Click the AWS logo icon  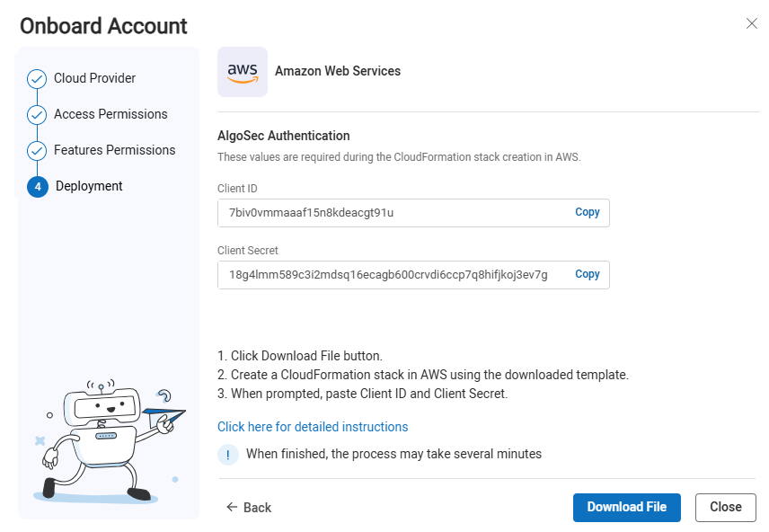pyautogui.click(x=243, y=72)
